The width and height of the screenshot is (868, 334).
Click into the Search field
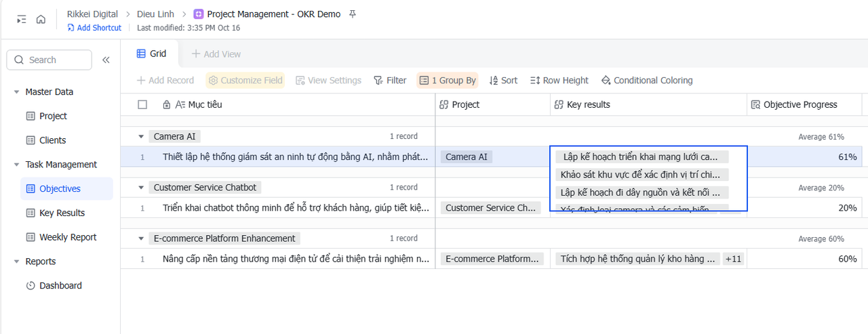54,60
